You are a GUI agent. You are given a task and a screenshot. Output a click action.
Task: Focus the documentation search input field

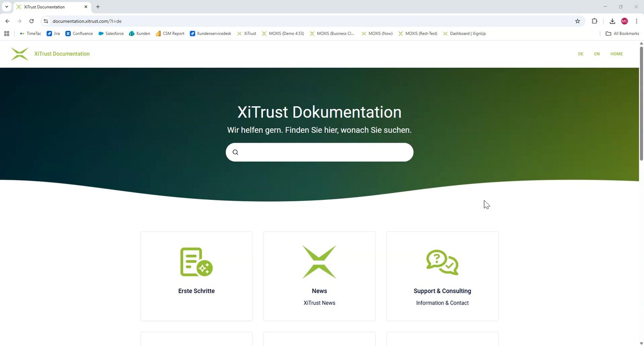[320, 152]
